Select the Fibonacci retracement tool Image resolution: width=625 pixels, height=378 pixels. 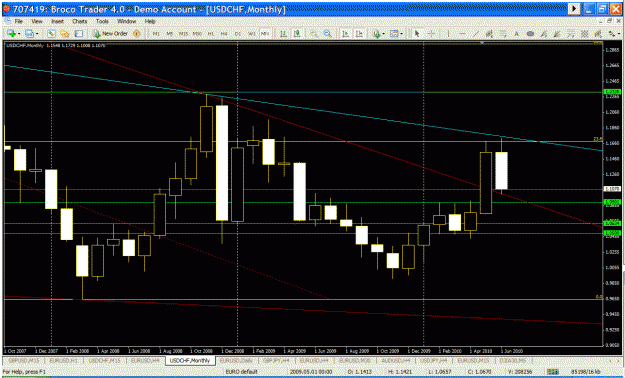(x=503, y=34)
